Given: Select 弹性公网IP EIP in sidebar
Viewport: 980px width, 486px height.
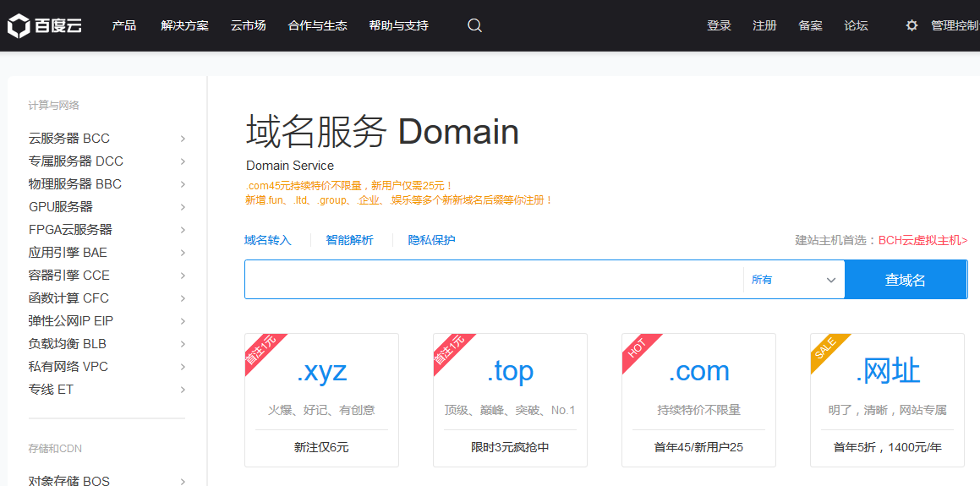Looking at the screenshot, I should point(71,321).
